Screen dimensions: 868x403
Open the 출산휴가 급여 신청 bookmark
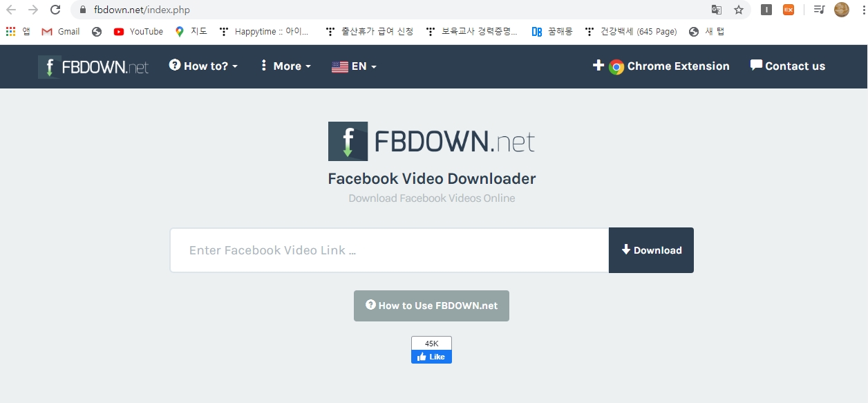[369, 31]
